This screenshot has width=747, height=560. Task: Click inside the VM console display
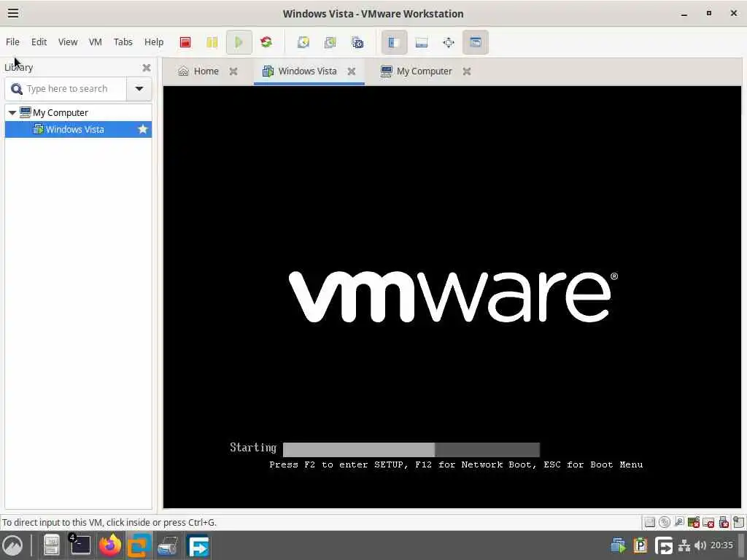(x=452, y=297)
